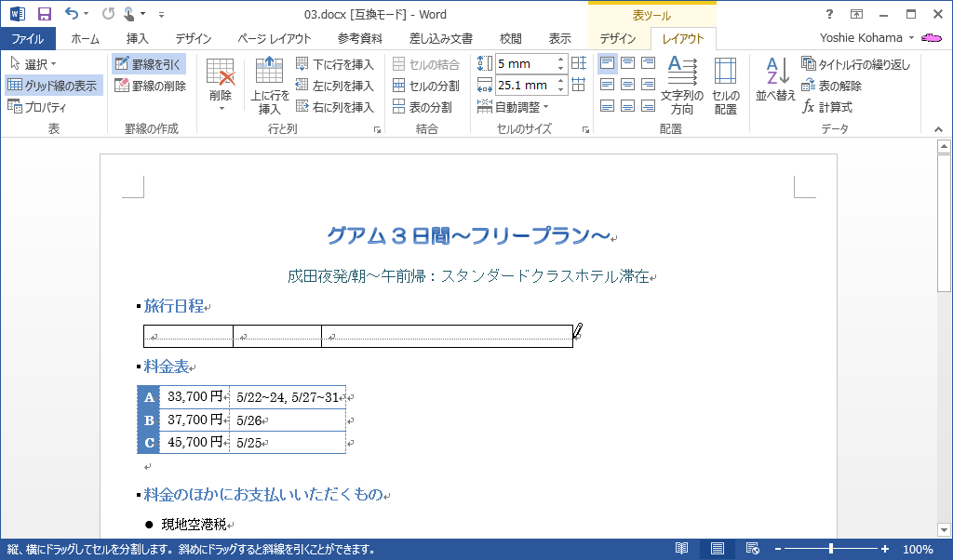953x560 pixels.
Task: Insert a column to the left (左に列を挿入)
Action: pos(335,86)
